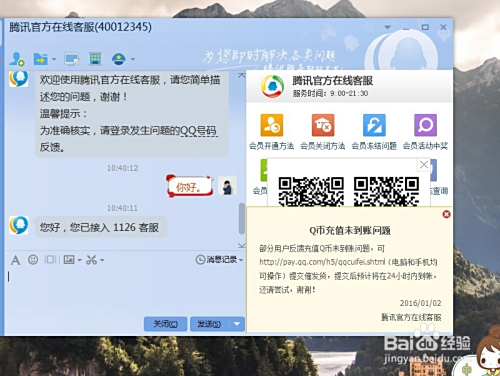Click the left QR code image
Image resolution: width=500 pixels, height=376 pixels.
[x=311, y=192]
